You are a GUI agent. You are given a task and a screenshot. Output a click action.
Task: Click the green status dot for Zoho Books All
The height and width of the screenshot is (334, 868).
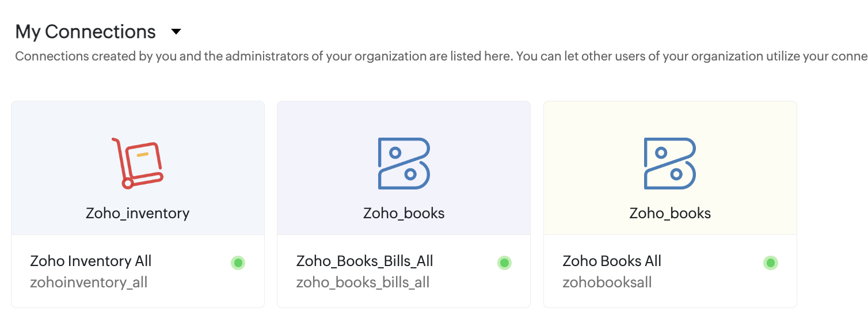pyautogui.click(x=770, y=263)
